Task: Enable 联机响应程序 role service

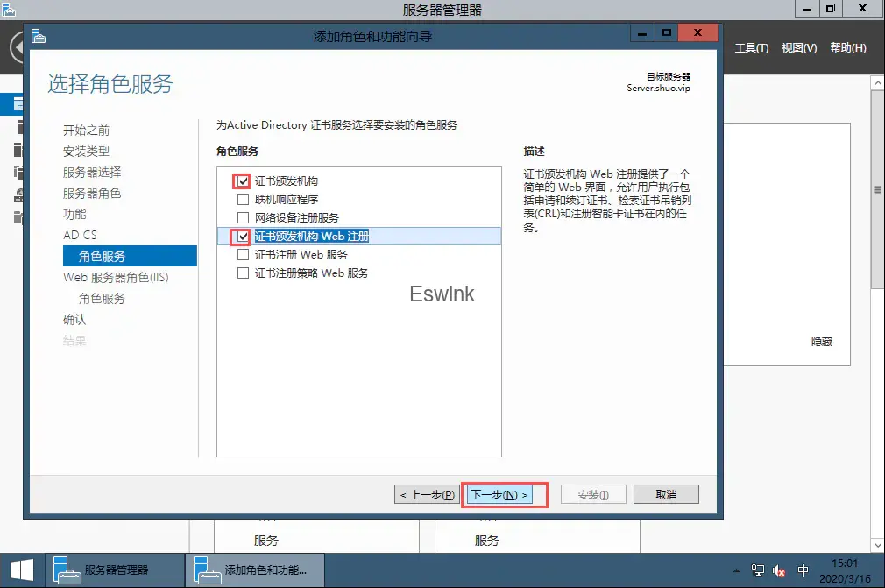Action: pos(243,200)
